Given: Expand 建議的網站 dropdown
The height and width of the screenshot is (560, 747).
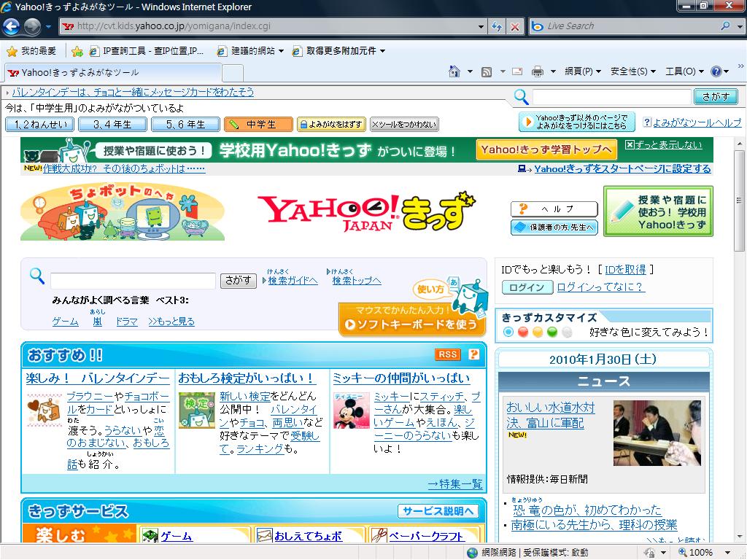Looking at the screenshot, I should click(281, 51).
